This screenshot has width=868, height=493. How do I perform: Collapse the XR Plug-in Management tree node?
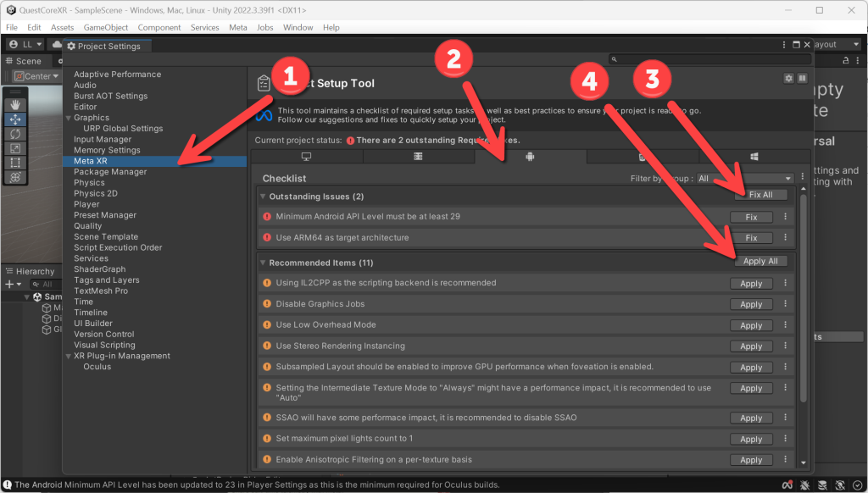click(x=68, y=357)
